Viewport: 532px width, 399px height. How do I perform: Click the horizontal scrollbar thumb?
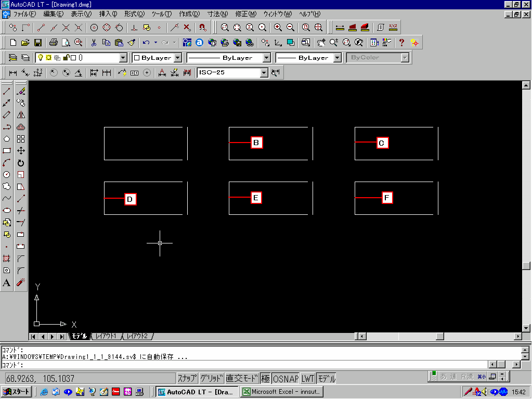(x=440, y=336)
